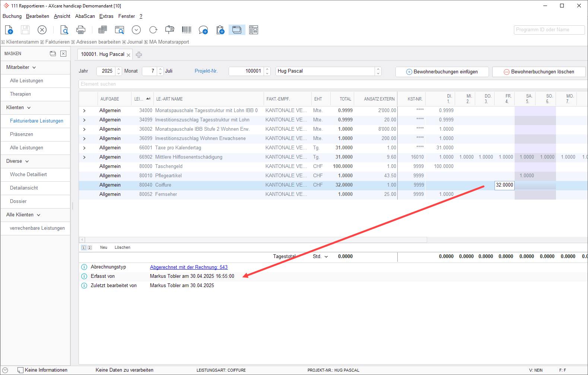
Task: Click the new document icon in toolbar
Action: tap(9, 30)
